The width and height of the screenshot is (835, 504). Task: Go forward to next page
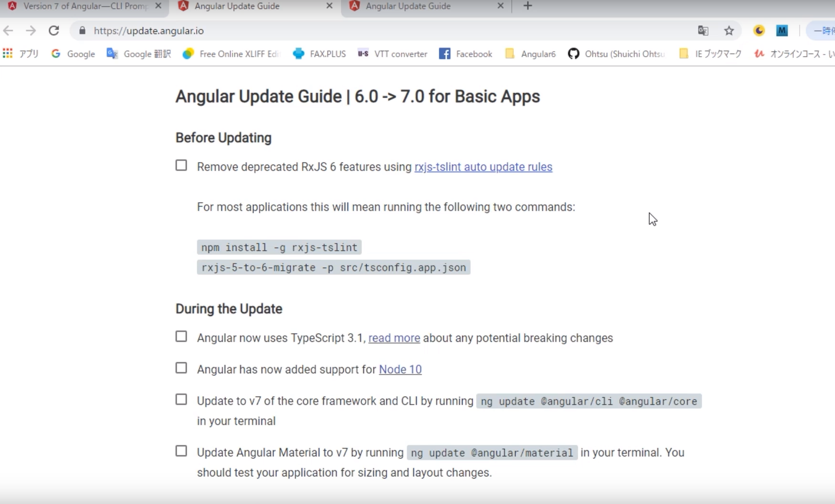31,31
